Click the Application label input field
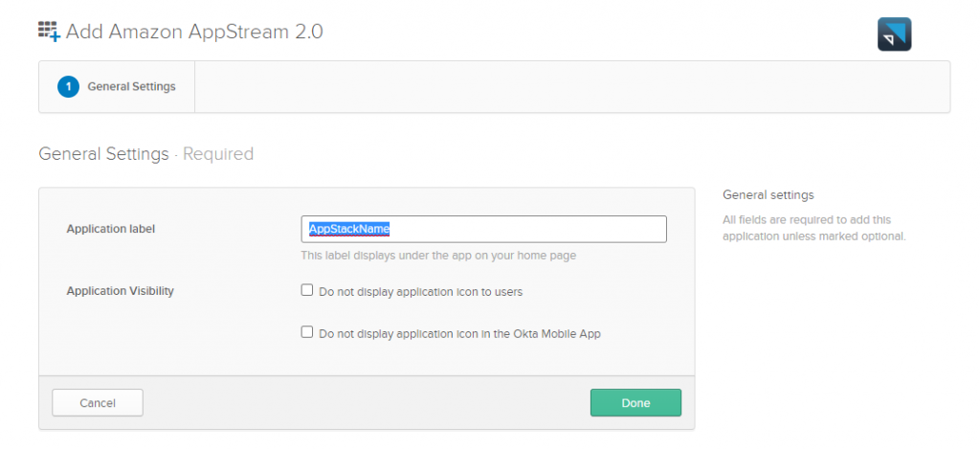 [483, 230]
